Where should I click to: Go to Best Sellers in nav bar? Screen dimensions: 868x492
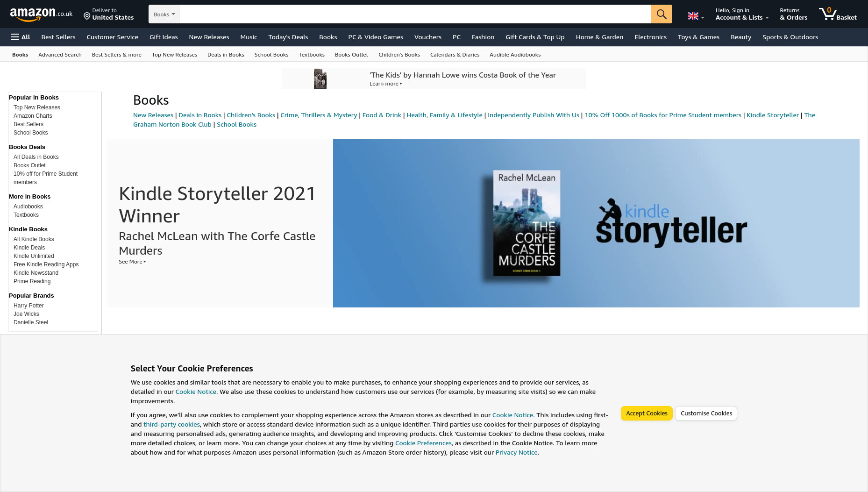[x=58, y=37]
